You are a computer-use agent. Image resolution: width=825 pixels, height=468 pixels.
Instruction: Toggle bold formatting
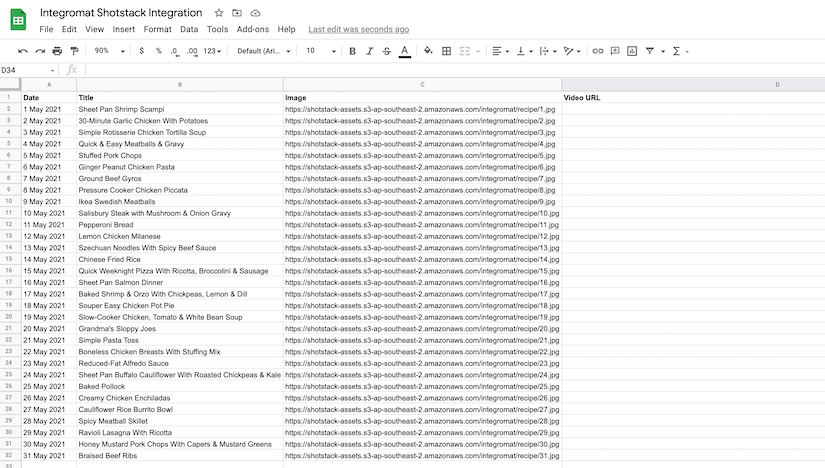pos(353,51)
